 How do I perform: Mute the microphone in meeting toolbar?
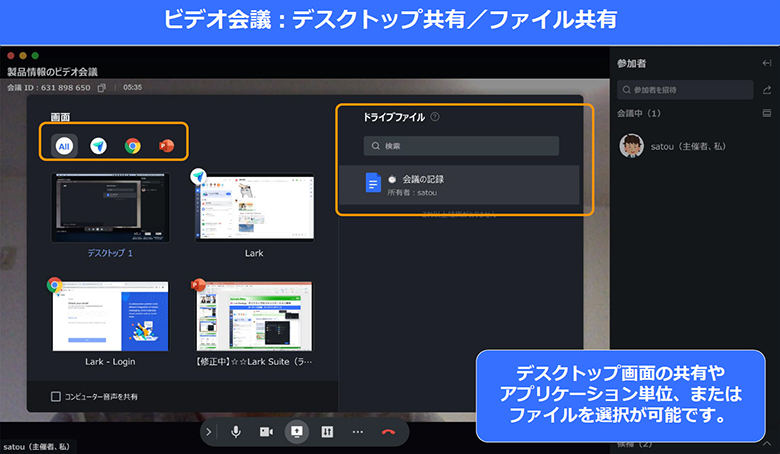pyautogui.click(x=236, y=432)
